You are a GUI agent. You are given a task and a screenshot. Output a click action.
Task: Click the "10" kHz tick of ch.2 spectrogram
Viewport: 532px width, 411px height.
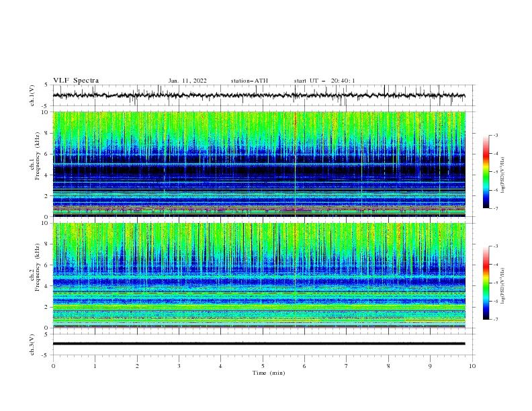(x=46, y=223)
